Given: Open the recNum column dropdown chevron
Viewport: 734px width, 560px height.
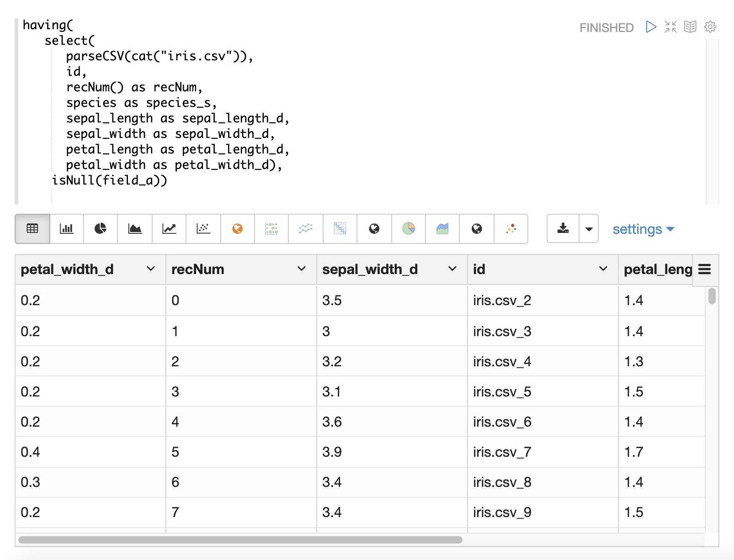Looking at the screenshot, I should pyautogui.click(x=302, y=269).
